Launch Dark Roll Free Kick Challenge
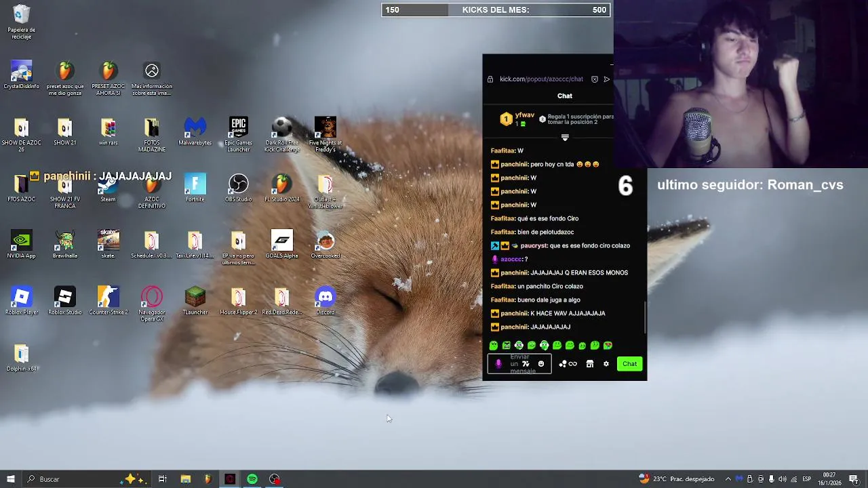 282,134
